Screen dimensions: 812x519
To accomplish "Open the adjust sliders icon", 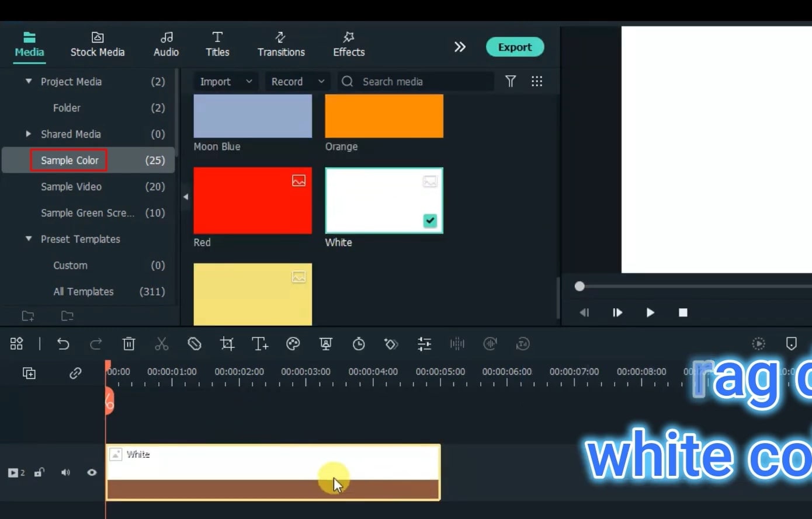I will tap(425, 344).
